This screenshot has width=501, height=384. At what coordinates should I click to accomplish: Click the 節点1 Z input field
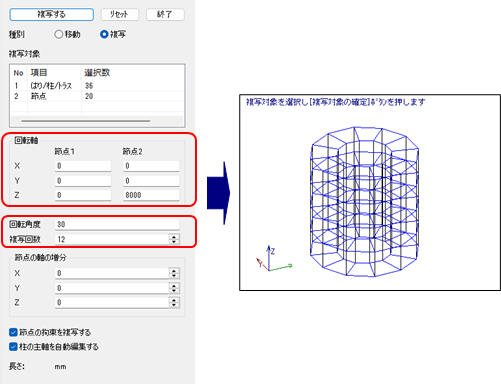click(83, 195)
